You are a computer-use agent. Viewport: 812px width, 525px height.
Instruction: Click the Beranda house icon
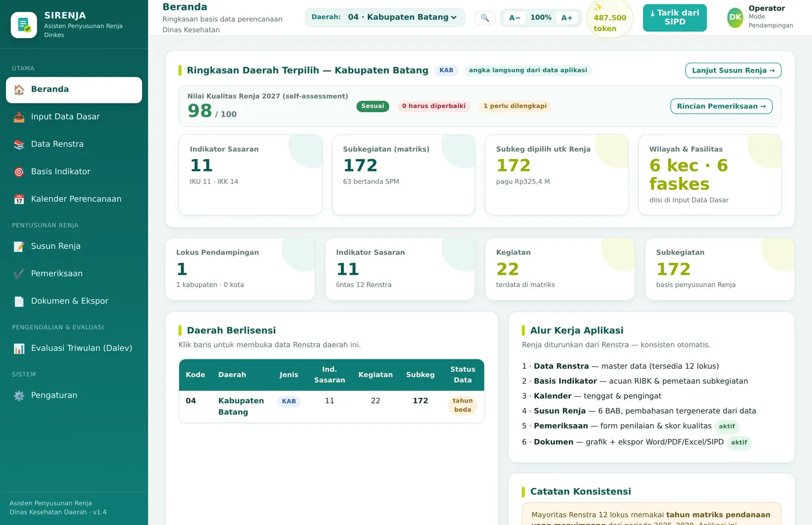19,90
